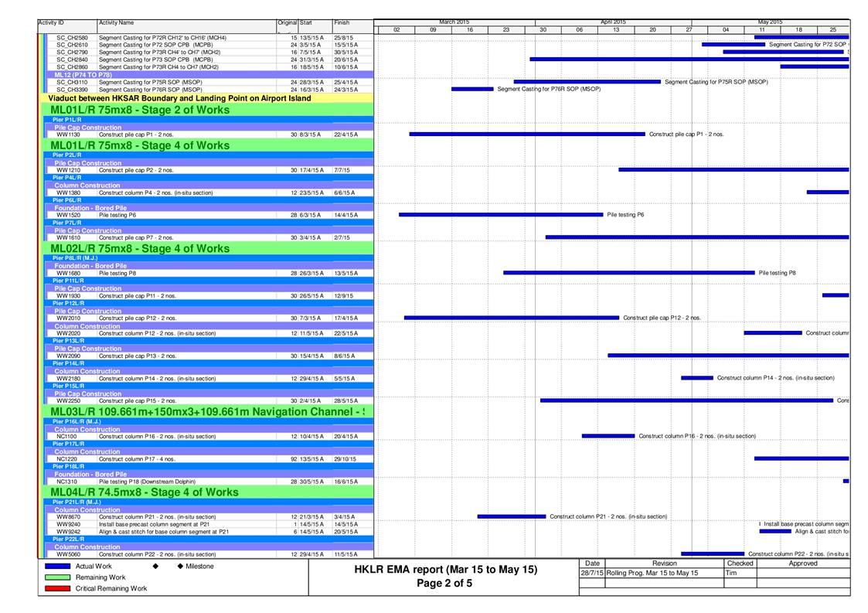This screenshot has width=868, height=613.
Task: Click activity ID WW1680
Action: coord(68,273)
